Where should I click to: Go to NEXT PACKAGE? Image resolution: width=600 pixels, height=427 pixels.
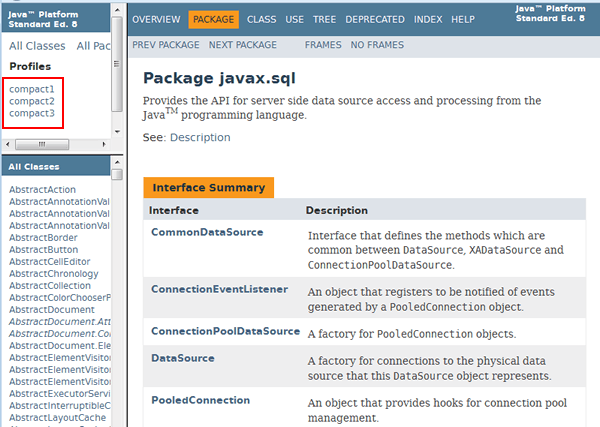pyautogui.click(x=243, y=46)
